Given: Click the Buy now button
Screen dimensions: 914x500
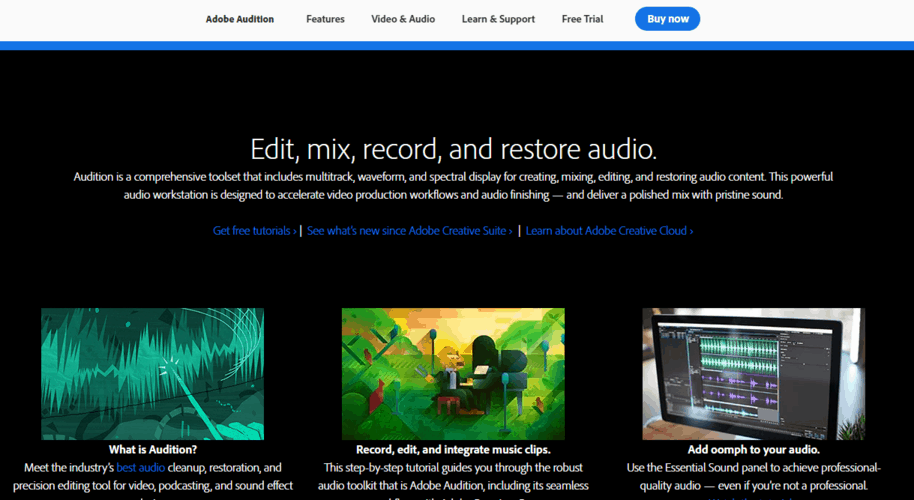Looking at the screenshot, I should click(x=667, y=19).
